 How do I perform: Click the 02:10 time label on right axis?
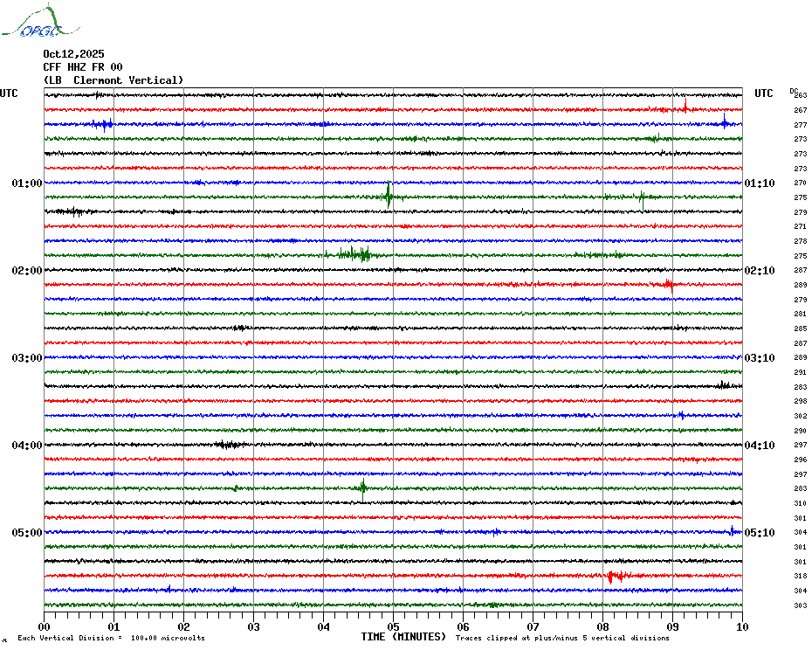point(759,271)
